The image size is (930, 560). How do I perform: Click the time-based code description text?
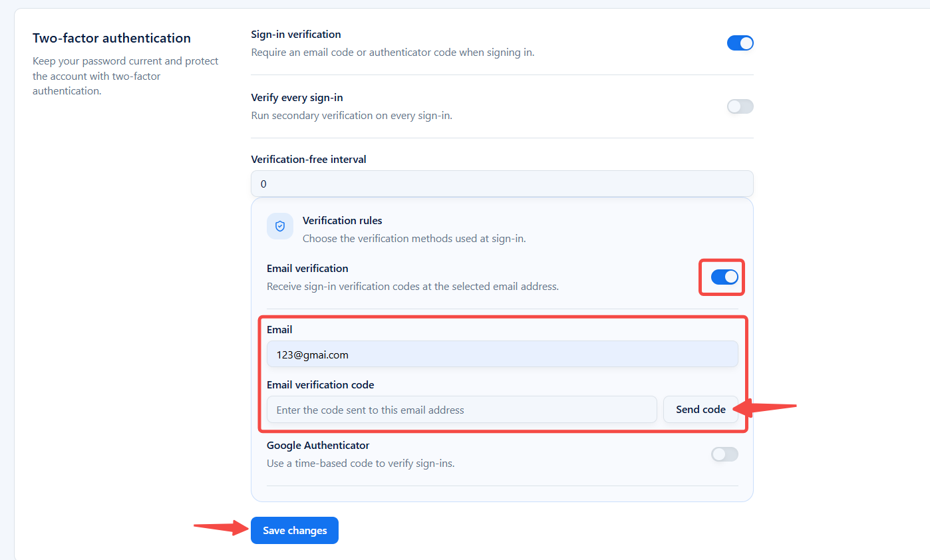coord(361,464)
